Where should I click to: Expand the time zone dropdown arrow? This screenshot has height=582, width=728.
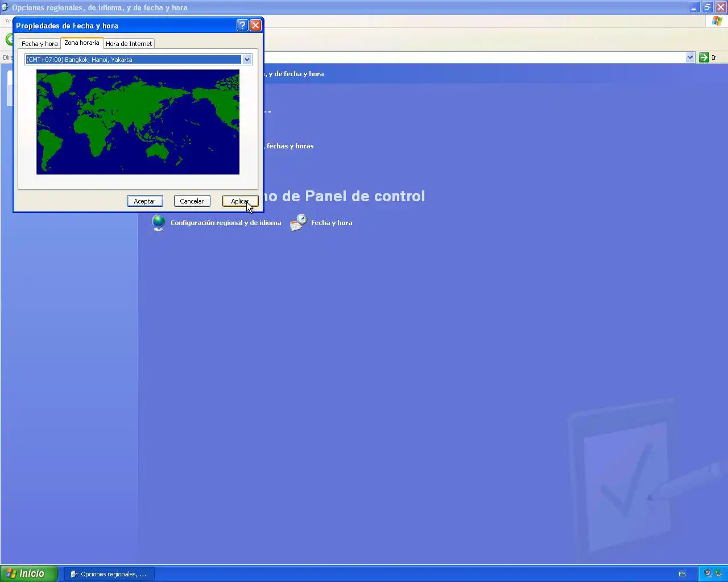[x=247, y=60]
